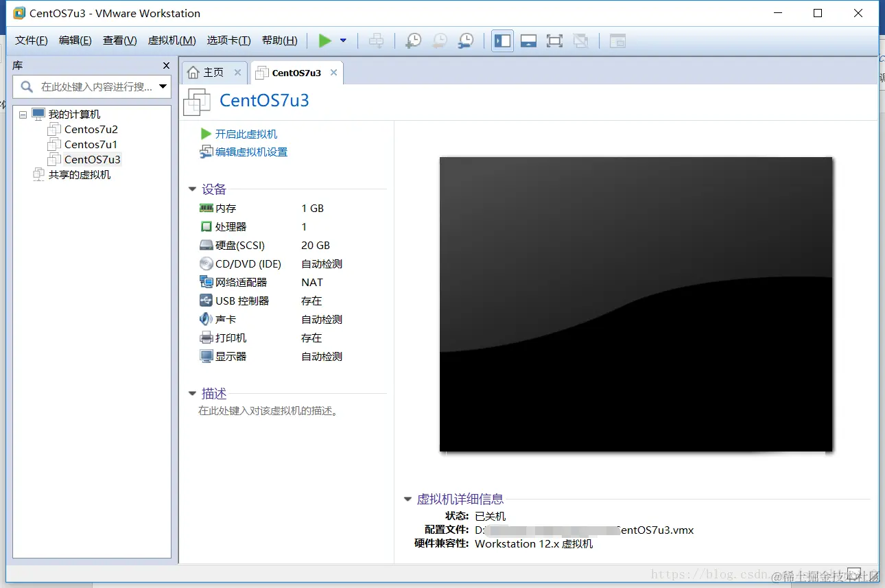
Task: Enter full screen mode from the toolbar
Action: tap(554, 40)
